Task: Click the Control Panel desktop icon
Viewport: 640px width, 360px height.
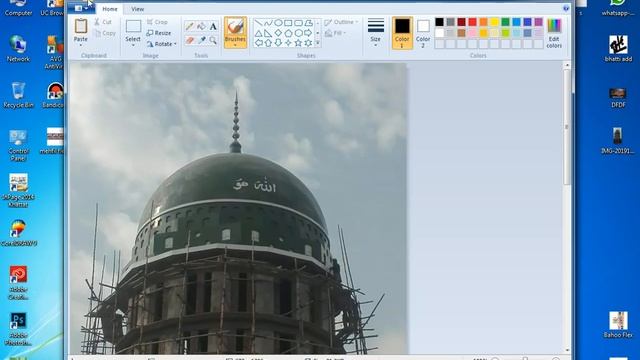Action: (18, 145)
